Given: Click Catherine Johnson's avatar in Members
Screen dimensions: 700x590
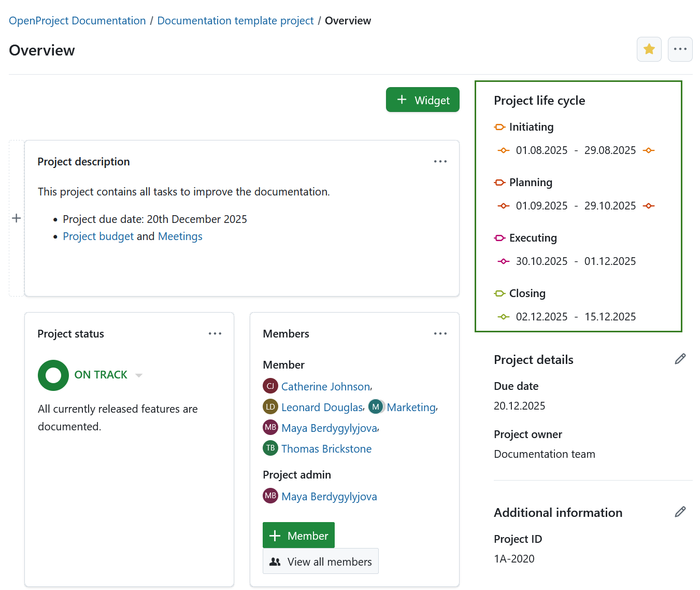Looking at the screenshot, I should (x=270, y=386).
